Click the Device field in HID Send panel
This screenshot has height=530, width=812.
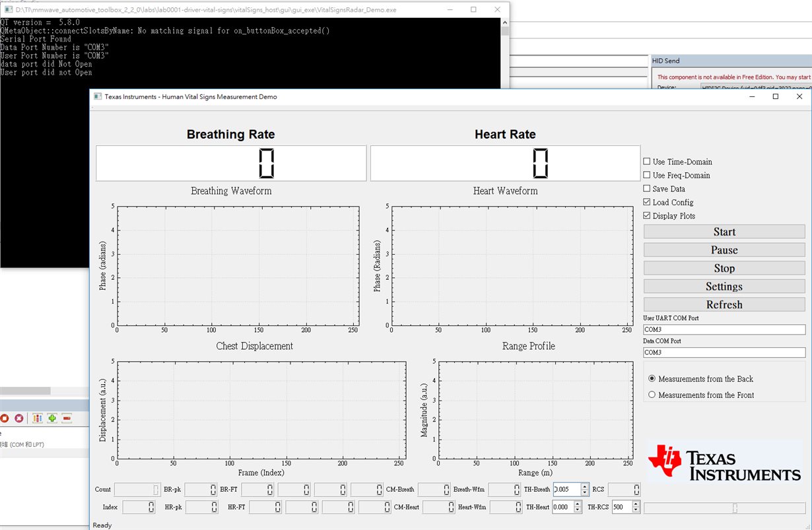pyautogui.click(x=756, y=87)
